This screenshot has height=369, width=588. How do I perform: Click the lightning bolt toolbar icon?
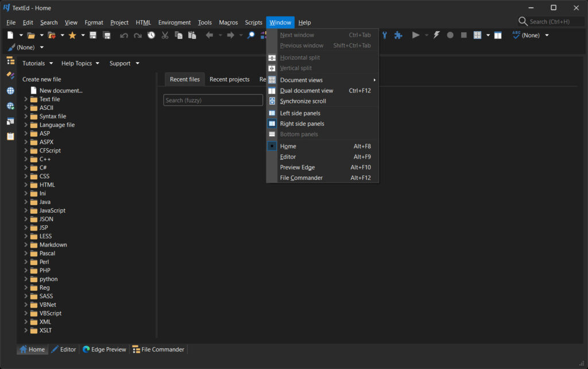[x=436, y=35]
